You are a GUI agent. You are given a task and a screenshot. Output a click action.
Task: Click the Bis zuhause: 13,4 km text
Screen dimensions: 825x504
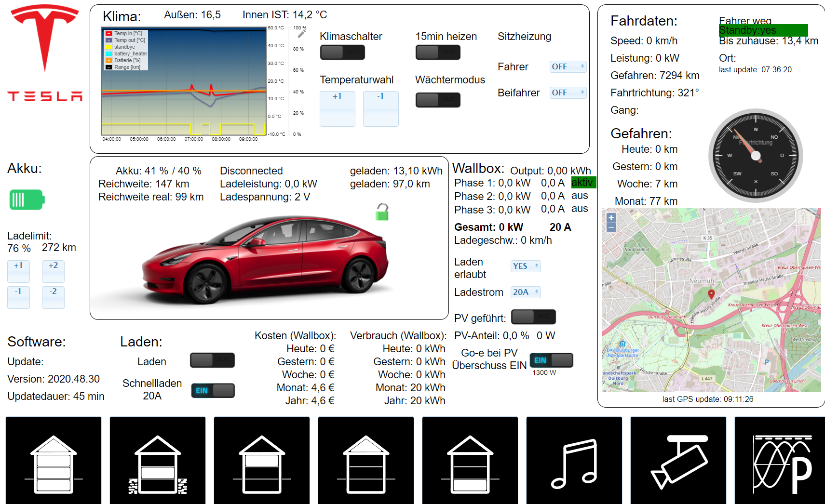pyautogui.click(x=769, y=41)
